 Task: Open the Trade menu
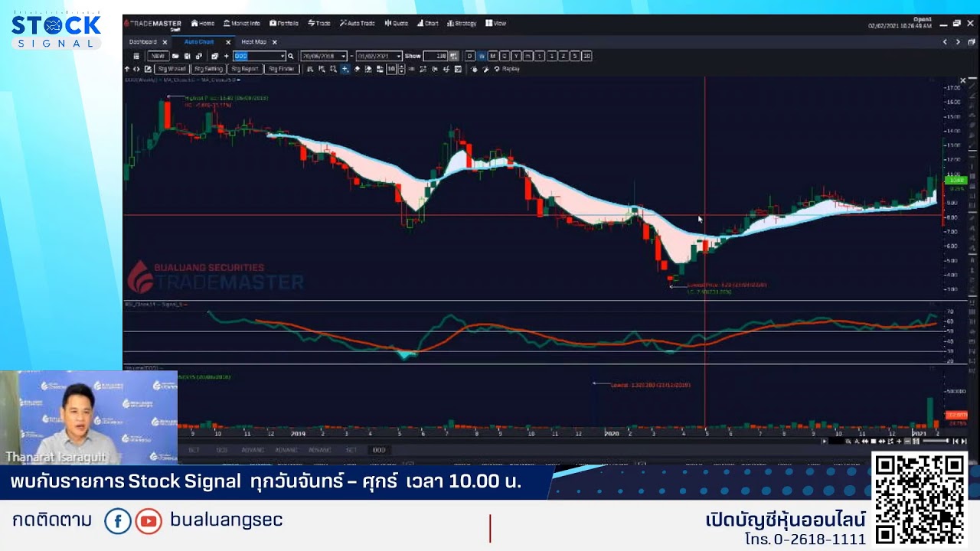(x=319, y=23)
